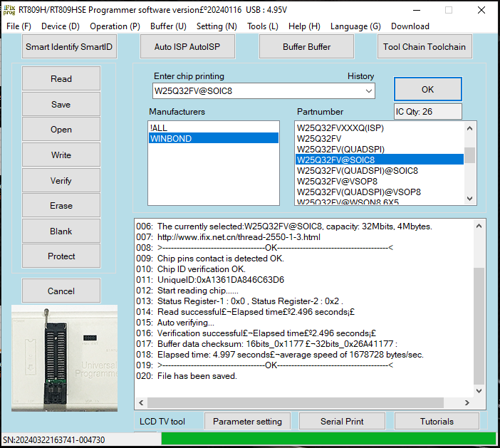Click the Erase button
500x448 pixels.
(61, 206)
